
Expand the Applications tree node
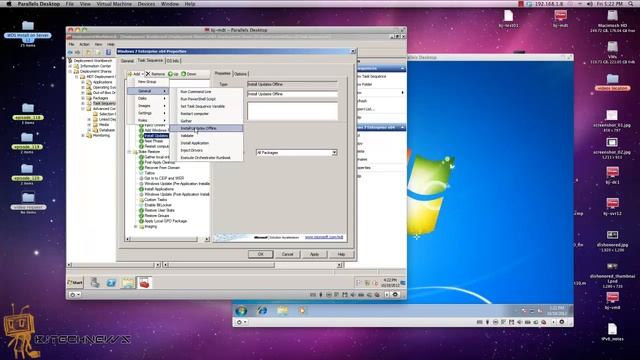point(83,82)
